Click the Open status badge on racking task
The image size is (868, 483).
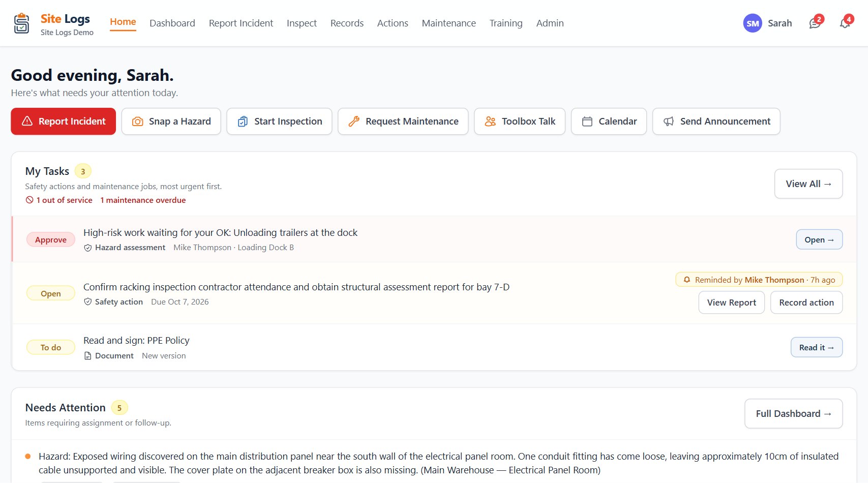pos(51,293)
